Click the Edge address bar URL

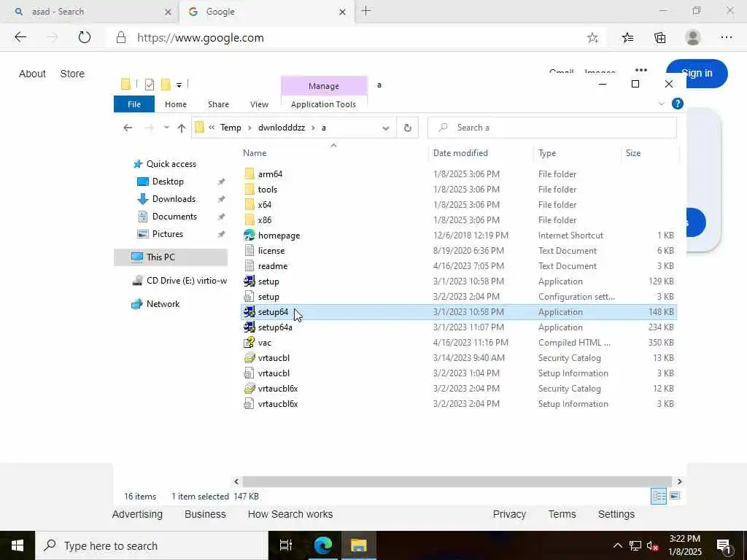click(201, 38)
